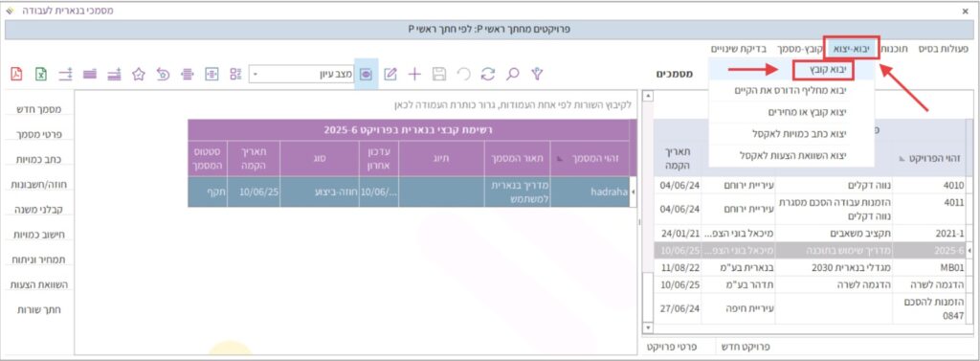
Task: Click the pencil edit icon
Action: [390, 74]
